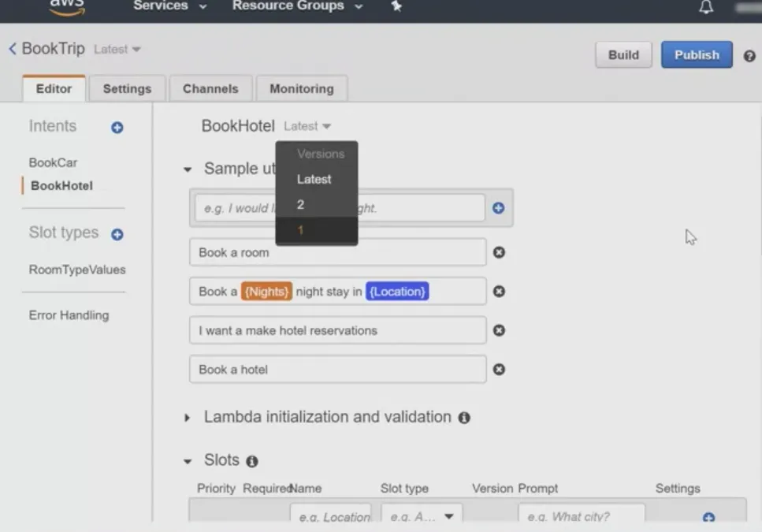Screen dimensions: 762x532
Task: Collapse the Sample utterances section
Action: [188, 168]
